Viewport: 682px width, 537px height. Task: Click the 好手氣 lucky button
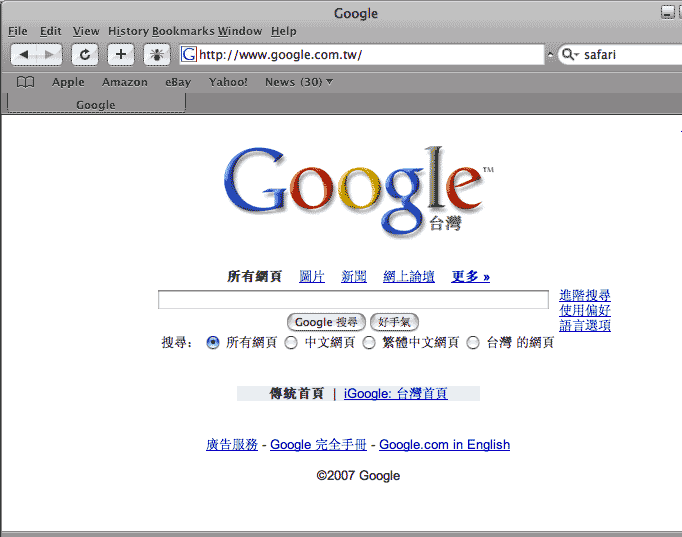(x=394, y=322)
